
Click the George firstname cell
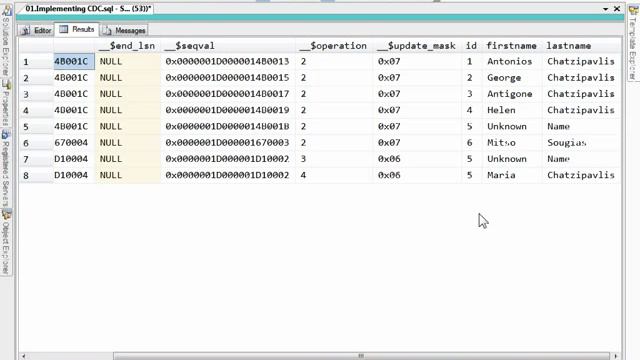[x=511, y=78]
